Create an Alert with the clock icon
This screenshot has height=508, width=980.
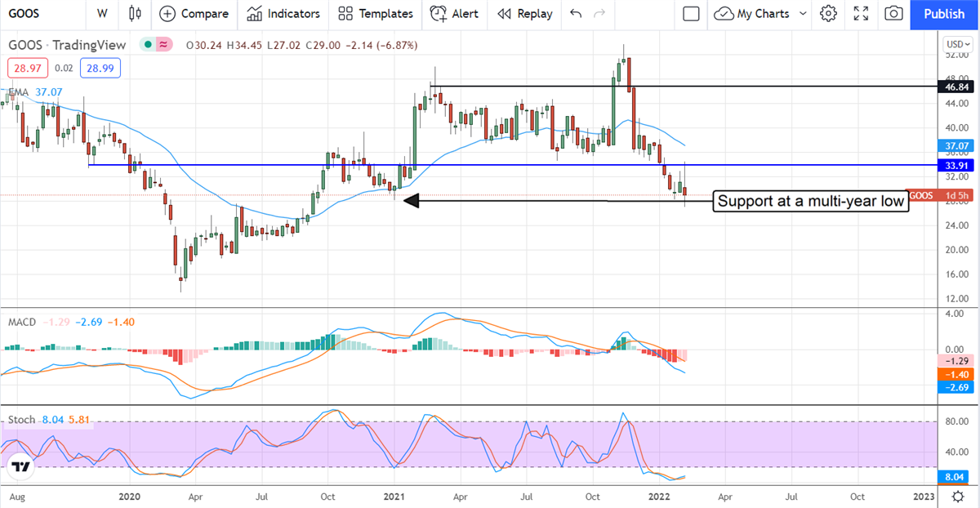[x=439, y=14]
